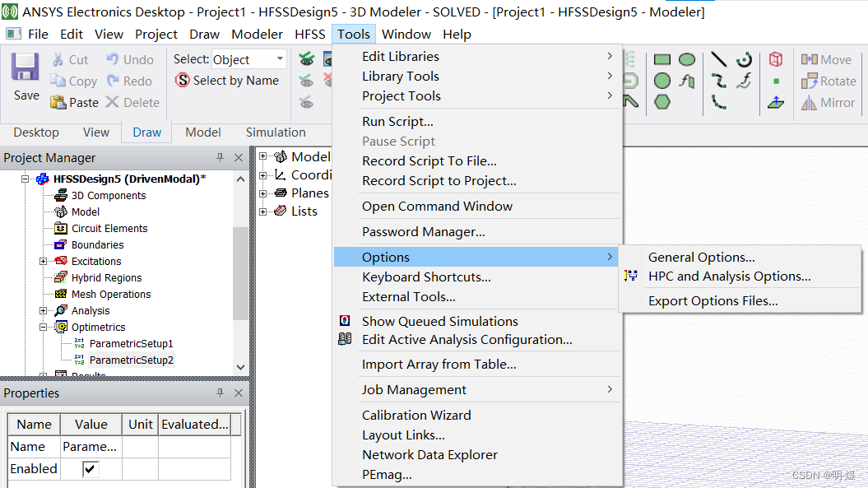Screen dimensions: 868x488
Task: Close the Properties panel
Action: click(x=239, y=393)
